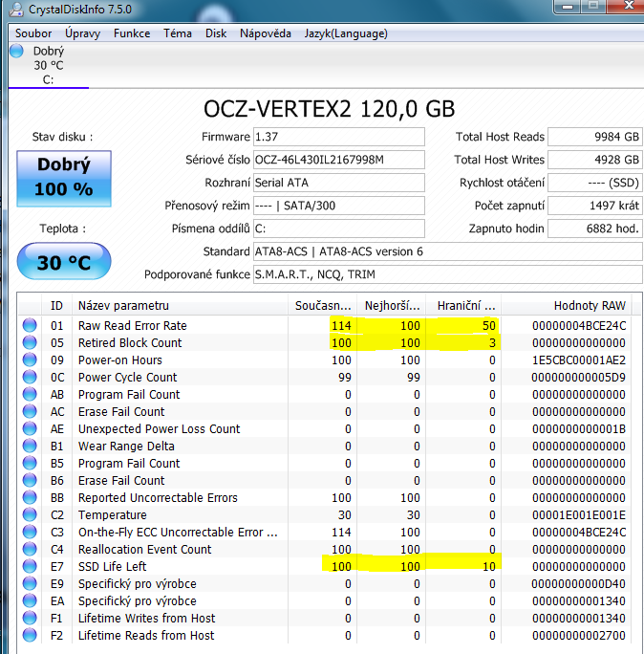Click the 30 °C temperature button
Screen dimensions: 644x654
tap(64, 262)
